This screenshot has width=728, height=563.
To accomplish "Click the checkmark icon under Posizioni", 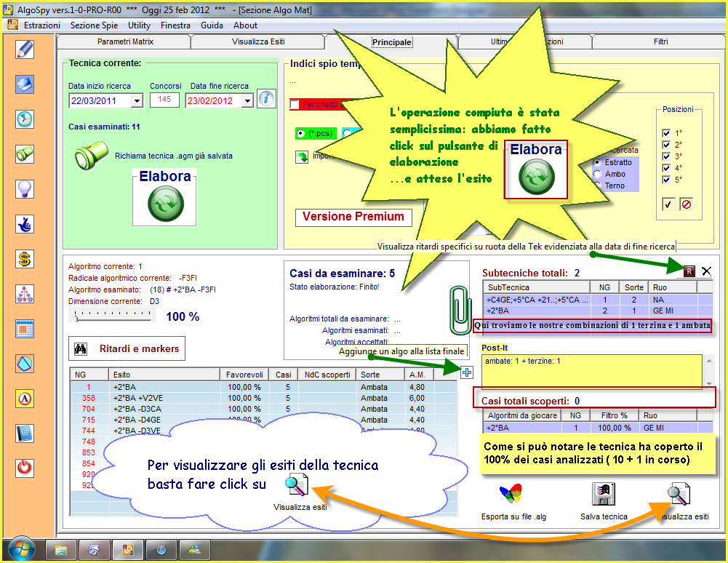I will click(668, 204).
